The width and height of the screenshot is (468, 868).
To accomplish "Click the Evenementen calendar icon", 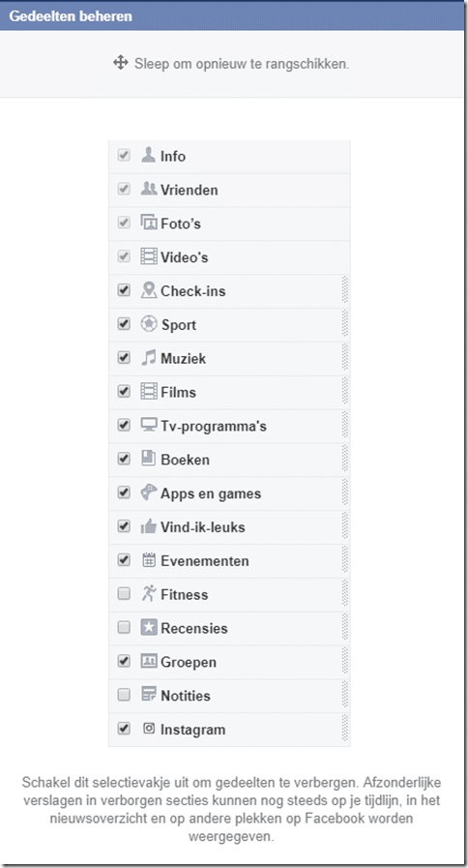I will coord(148,559).
